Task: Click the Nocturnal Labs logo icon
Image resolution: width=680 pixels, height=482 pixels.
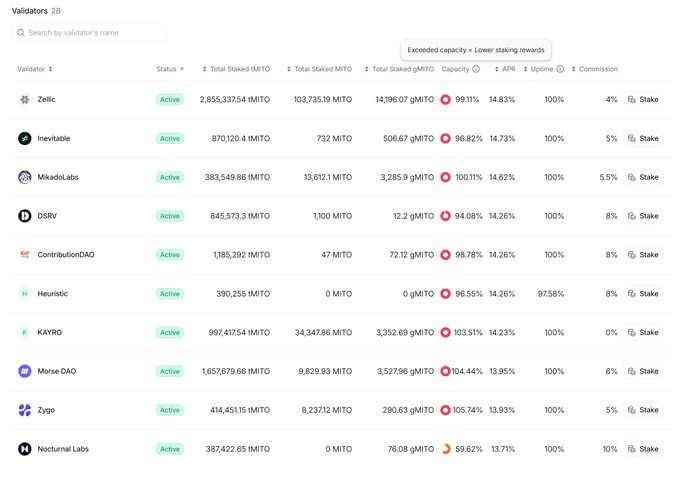Action: pos(25,449)
